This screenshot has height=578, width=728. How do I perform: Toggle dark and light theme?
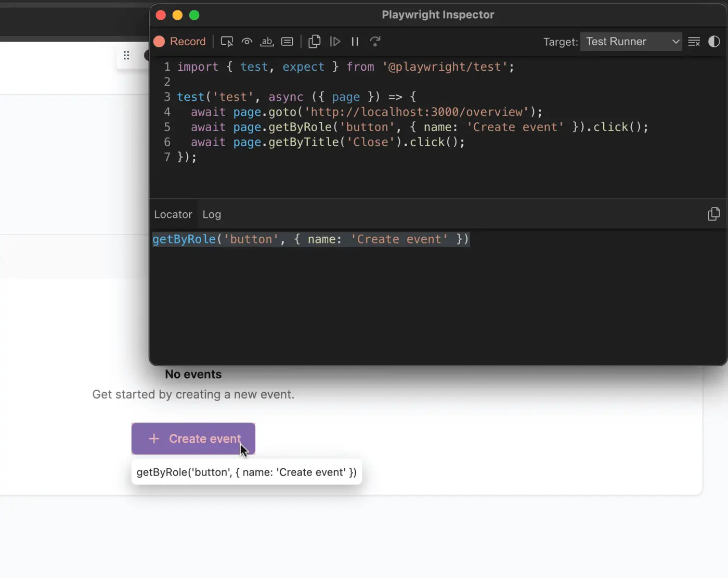pos(714,42)
